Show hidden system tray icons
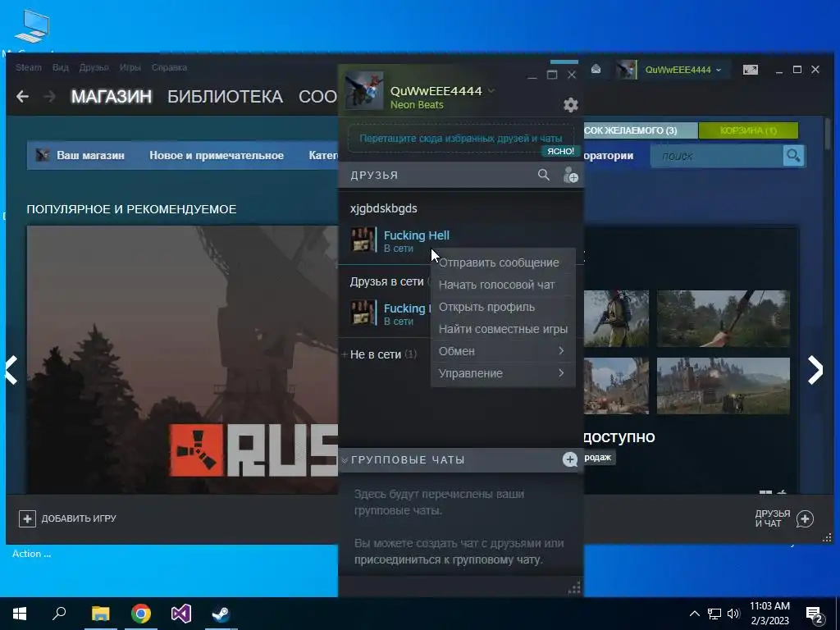This screenshot has width=840, height=630. click(694, 614)
